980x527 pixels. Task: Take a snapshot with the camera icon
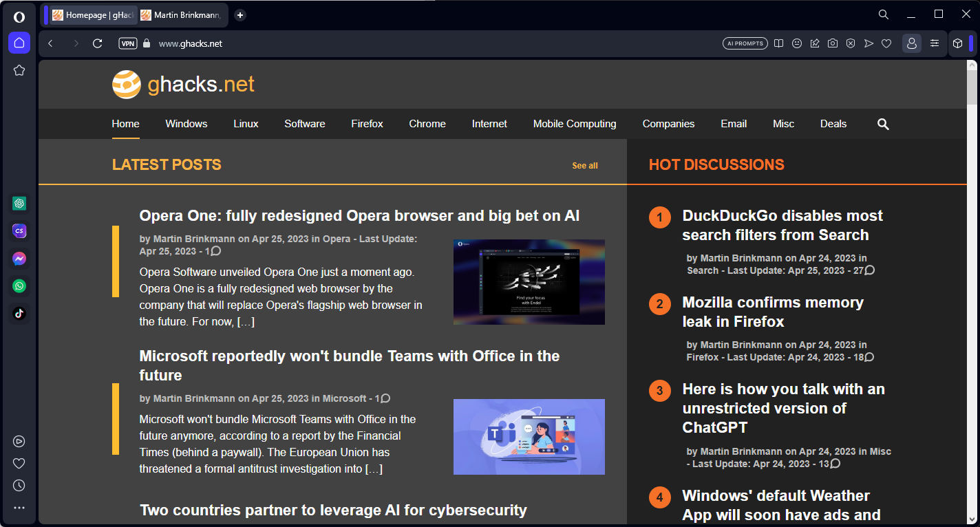[833, 43]
